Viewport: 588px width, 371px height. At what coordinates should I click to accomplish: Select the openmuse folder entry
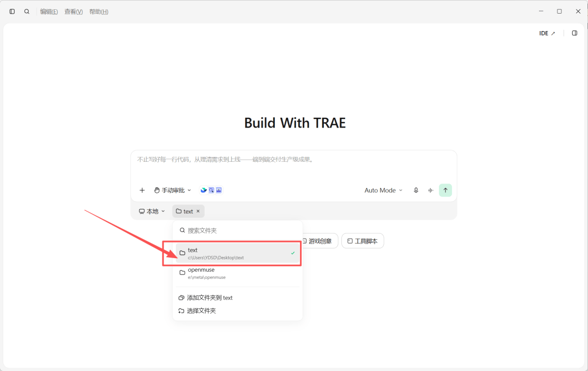[237, 273]
